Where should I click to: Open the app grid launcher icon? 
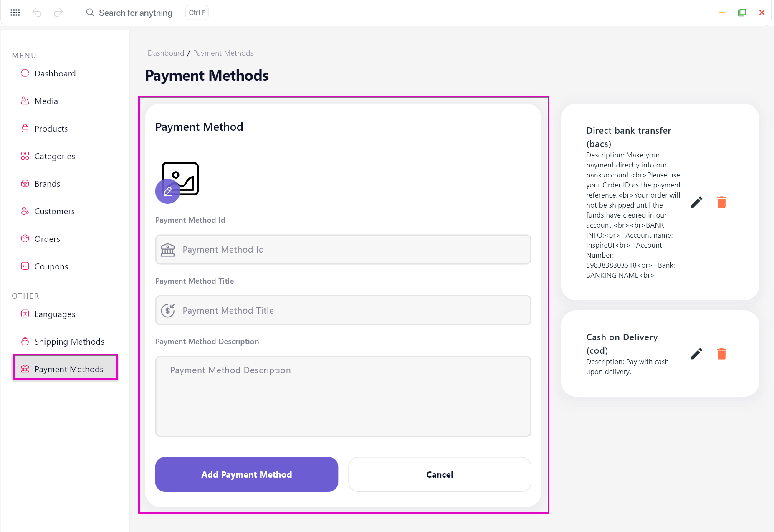tap(15, 13)
